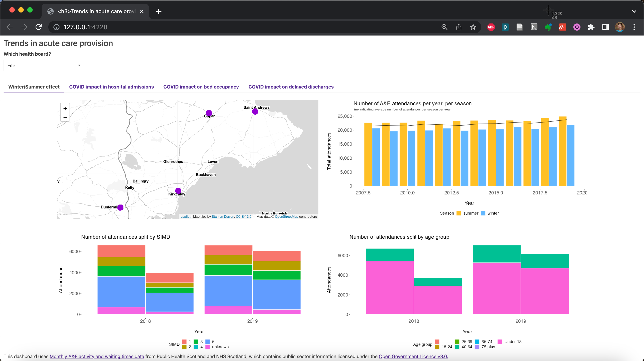Open the Open Government Licence v3.0 link
Screen dimensions: 644x361
[413, 356]
